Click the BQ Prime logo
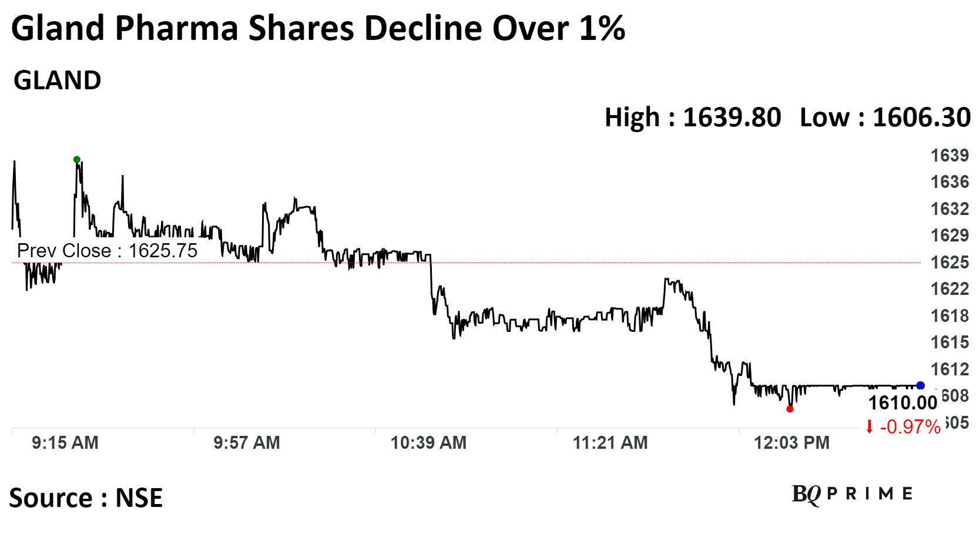 (x=852, y=494)
